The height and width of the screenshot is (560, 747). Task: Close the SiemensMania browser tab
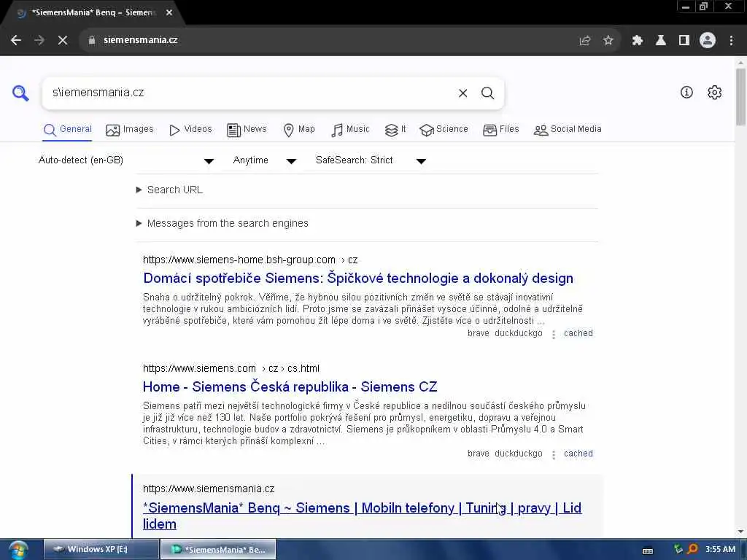pos(169,13)
